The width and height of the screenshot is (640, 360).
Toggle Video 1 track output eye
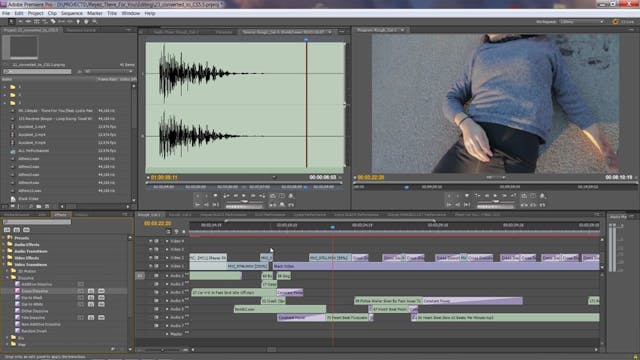click(151, 266)
